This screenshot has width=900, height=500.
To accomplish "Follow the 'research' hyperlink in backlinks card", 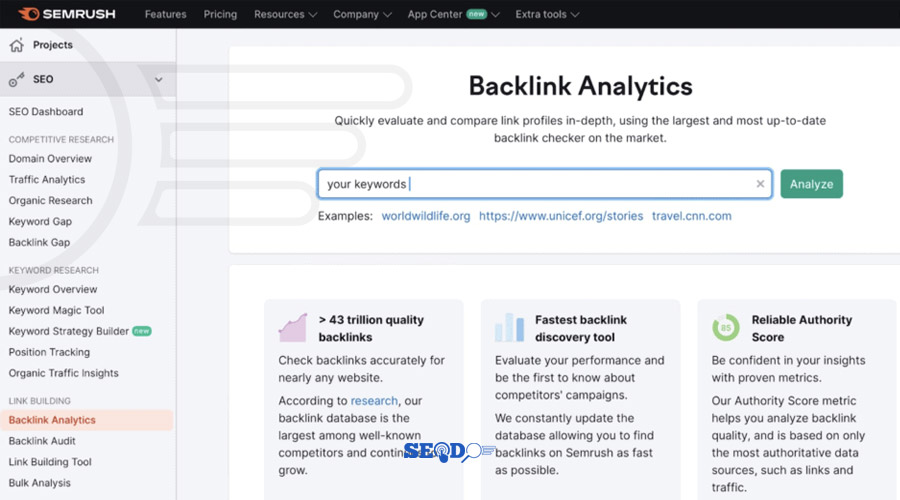I will click(373, 401).
